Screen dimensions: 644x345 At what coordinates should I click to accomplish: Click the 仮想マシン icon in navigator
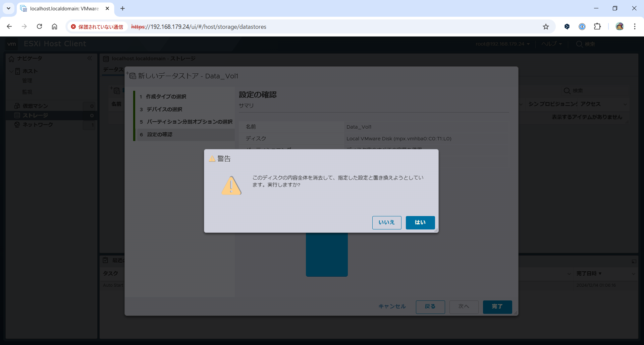(17, 106)
